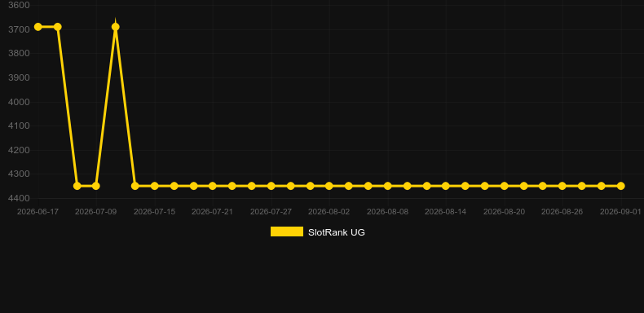This screenshot has height=313, width=644.
Task: Click the 2026-08-02 x-axis label
Action: coord(329,212)
